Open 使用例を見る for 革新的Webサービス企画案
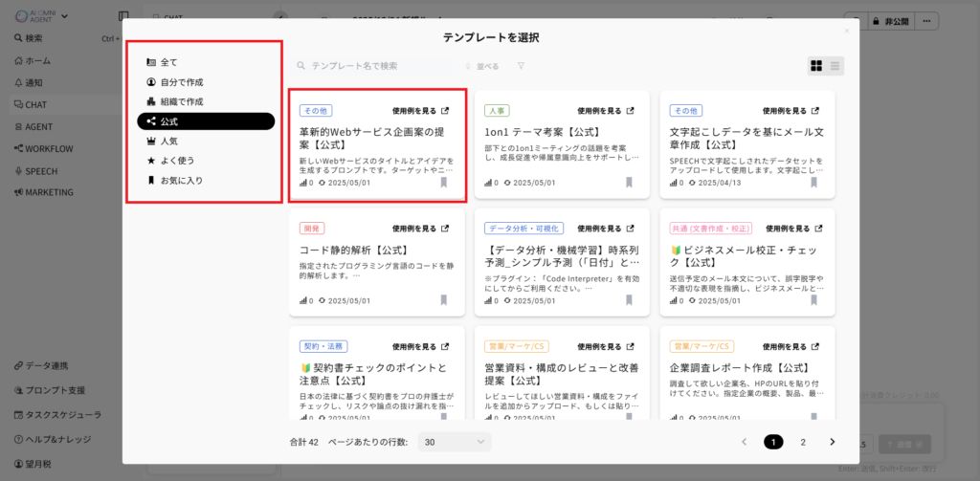The image size is (980, 481). (421, 111)
